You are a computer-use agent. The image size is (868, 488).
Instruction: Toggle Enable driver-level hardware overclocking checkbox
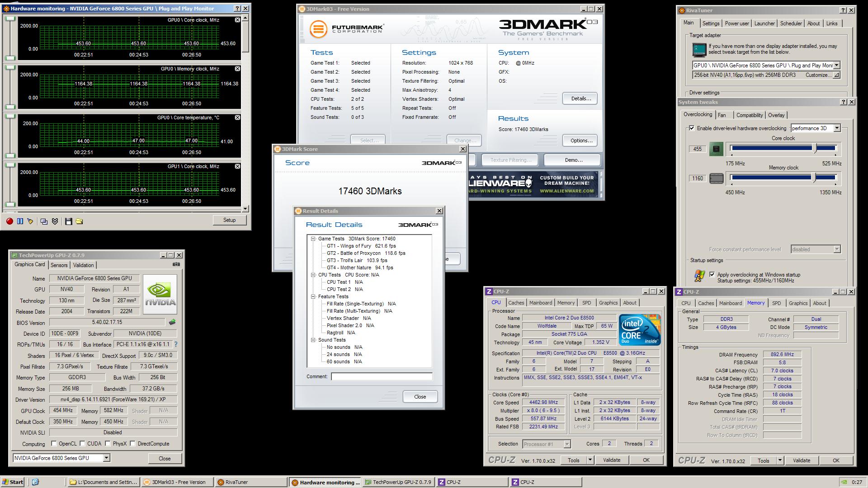click(x=692, y=128)
